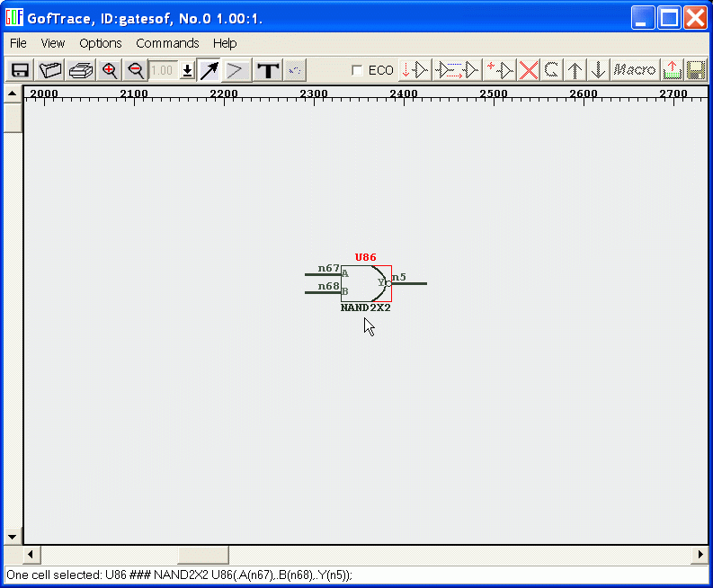This screenshot has height=588, width=713.
Task: Click the horizontal scrollbar thumb
Action: tap(203, 555)
